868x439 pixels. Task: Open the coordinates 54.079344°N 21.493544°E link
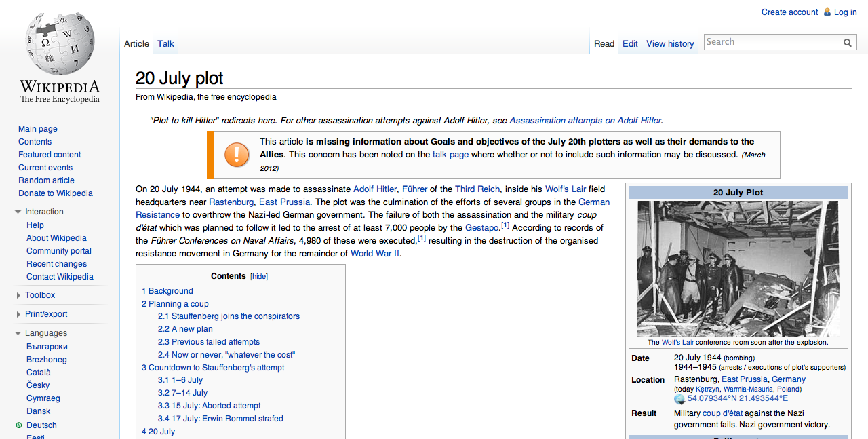coord(738,399)
